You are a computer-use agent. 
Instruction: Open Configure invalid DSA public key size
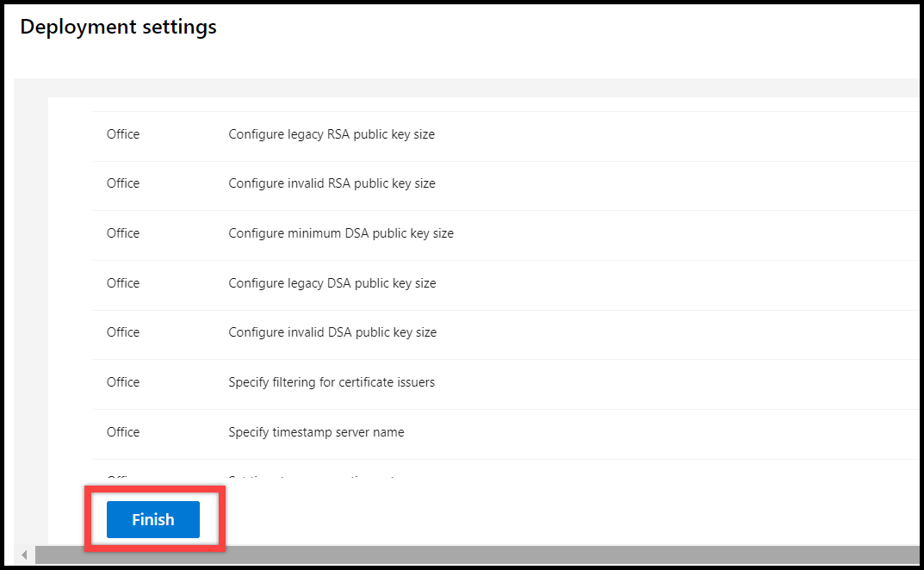coord(332,332)
